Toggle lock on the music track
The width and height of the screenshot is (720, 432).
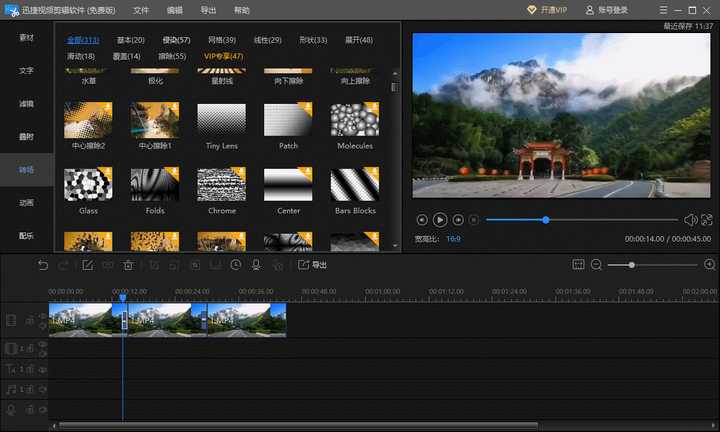(30, 389)
